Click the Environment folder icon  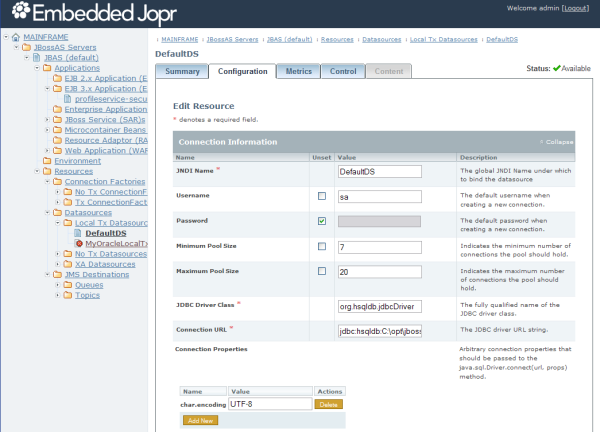47,161
